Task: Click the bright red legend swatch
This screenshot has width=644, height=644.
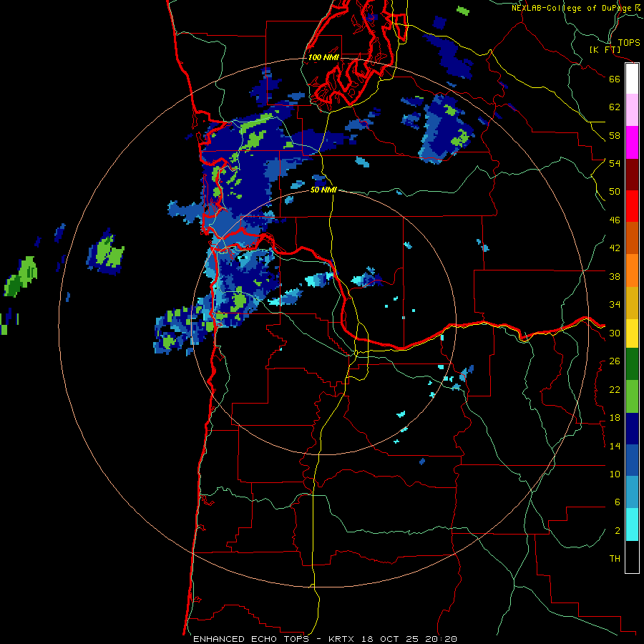Action: click(632, 206)
